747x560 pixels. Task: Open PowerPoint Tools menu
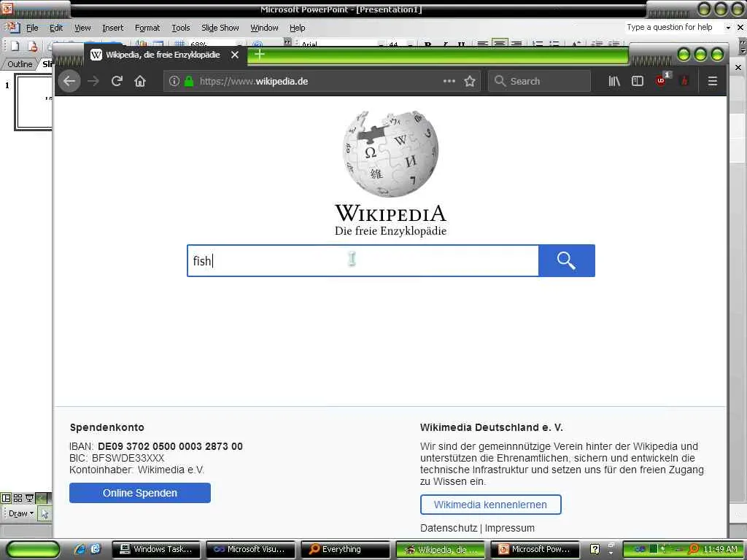click(x=181, y=28)
